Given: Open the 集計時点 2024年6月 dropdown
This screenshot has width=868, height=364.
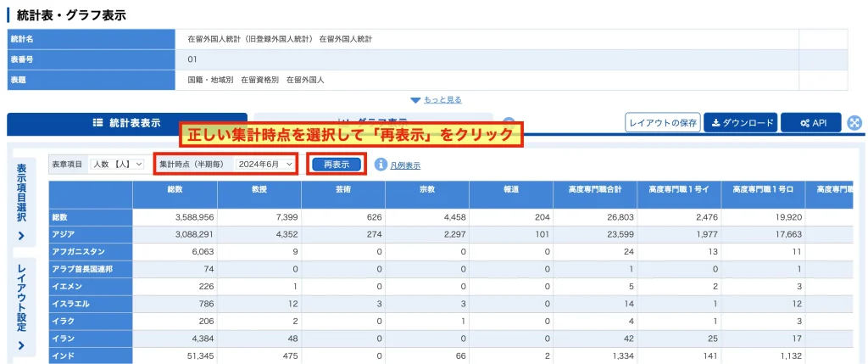Looking at the screenshot, I should point(264,164).
